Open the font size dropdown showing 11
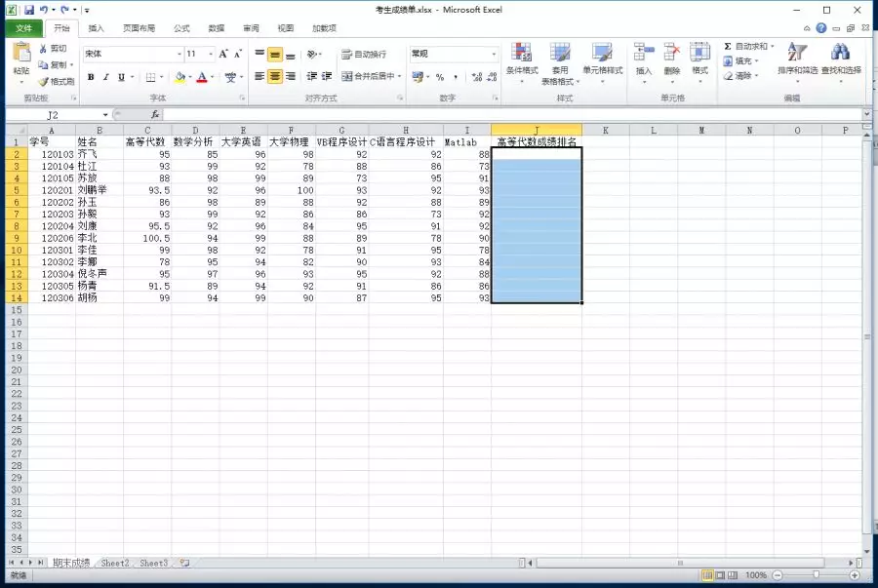This screenshot has width=878, height=588. coord(211,55)
